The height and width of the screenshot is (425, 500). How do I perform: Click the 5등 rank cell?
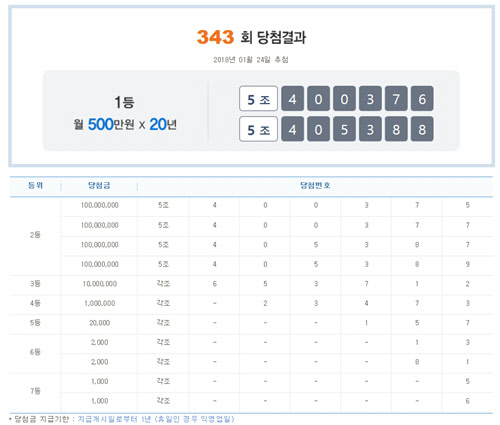pyautogui.click(x=35, y=323)
